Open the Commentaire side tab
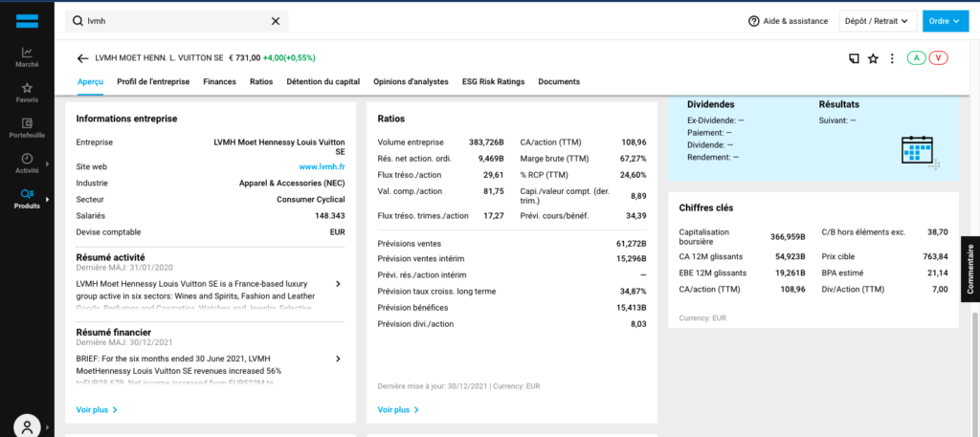This screenshot has width=980, height=437. (x=970, y=269)
